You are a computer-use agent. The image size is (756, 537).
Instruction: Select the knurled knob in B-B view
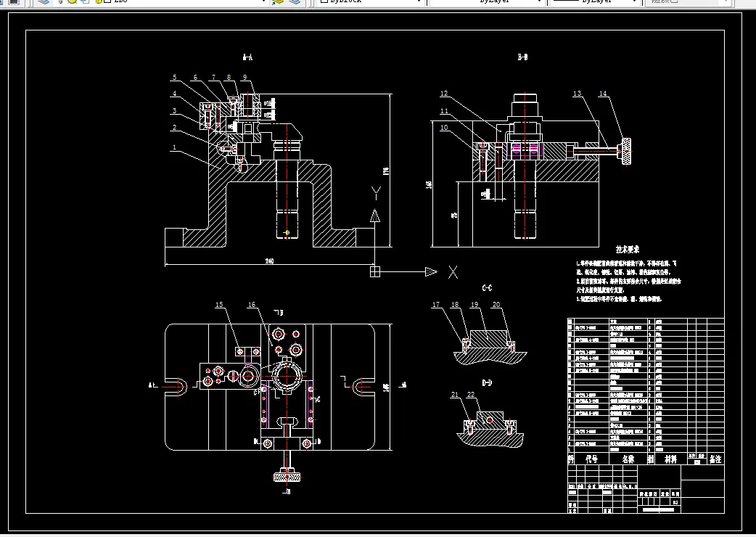click(626, 152)
